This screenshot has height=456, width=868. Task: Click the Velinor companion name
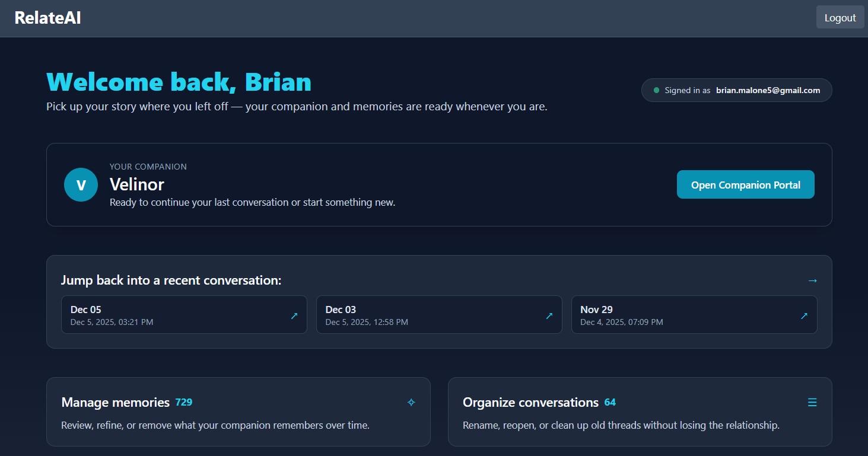coord(137,184)
